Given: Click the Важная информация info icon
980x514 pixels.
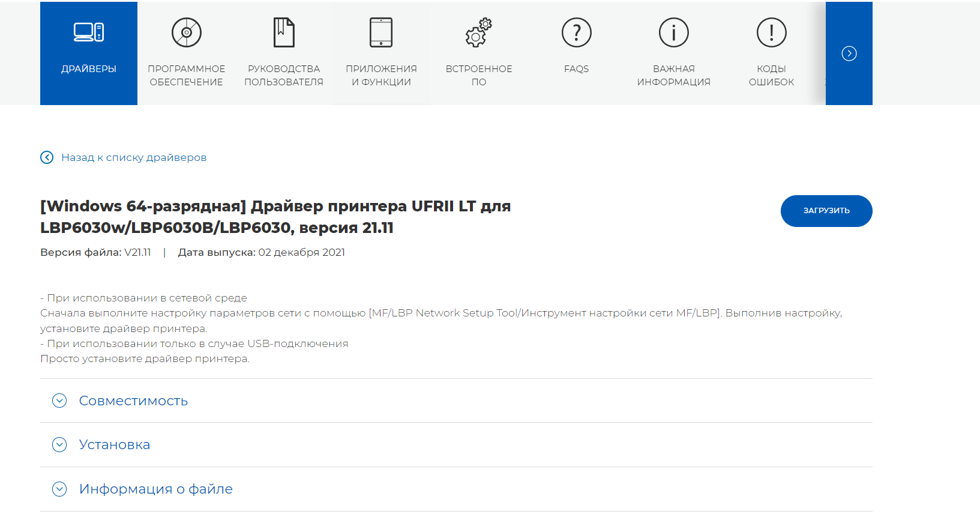Looking at the screenshot, I should tap(674, 32).
